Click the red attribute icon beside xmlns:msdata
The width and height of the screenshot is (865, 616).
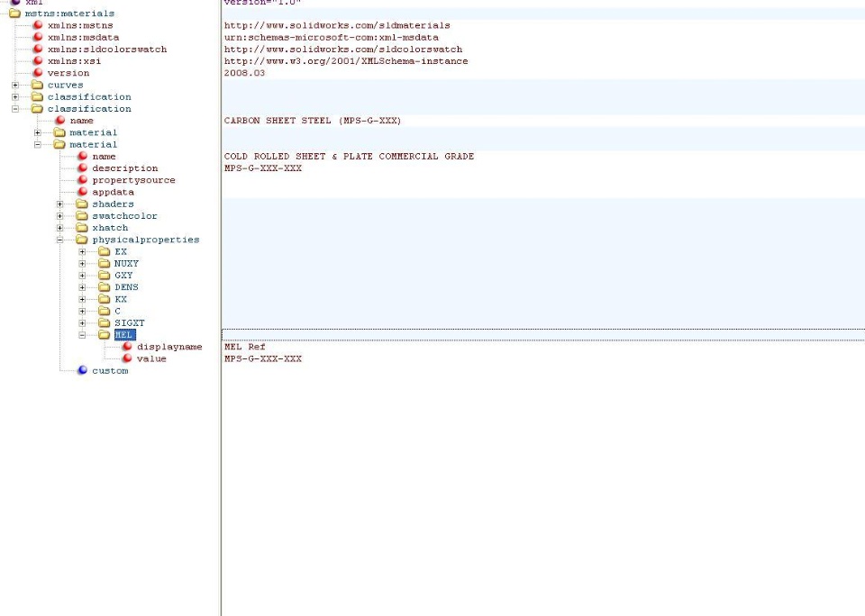38,37
